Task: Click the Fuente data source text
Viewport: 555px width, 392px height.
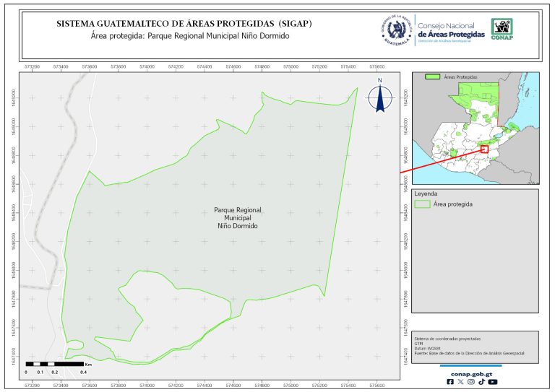Action: click(469, 352)
